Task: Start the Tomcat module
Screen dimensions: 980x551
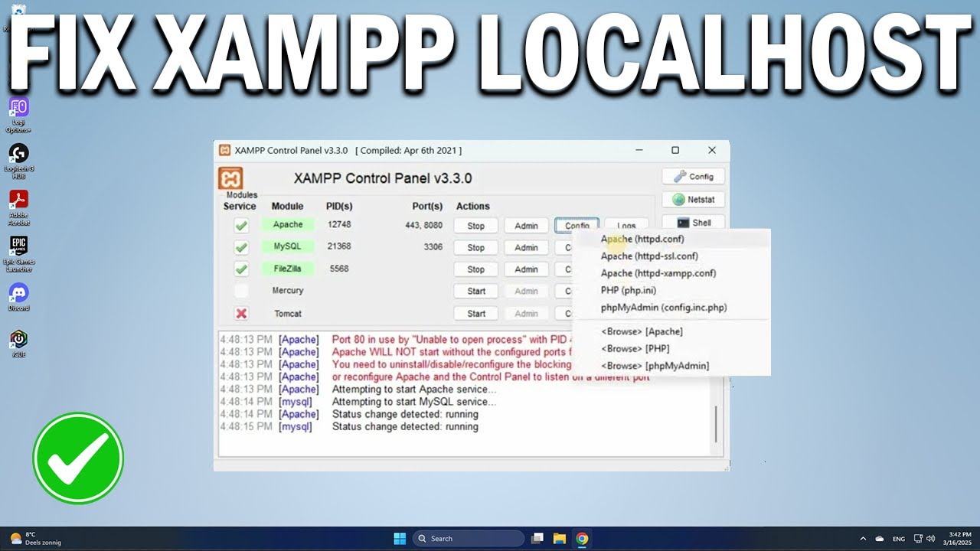Action: point(476,314)
